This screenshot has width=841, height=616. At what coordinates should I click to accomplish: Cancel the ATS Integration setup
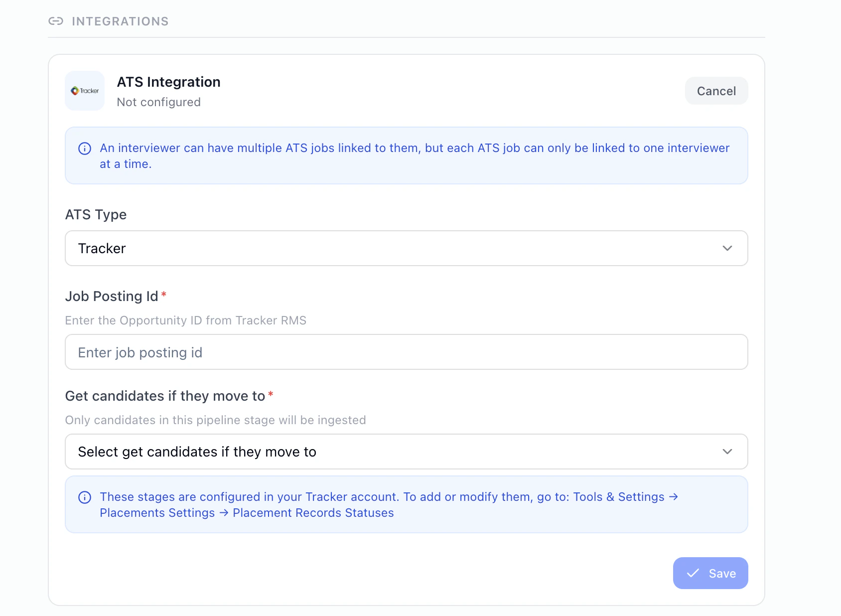pos(716,91)
